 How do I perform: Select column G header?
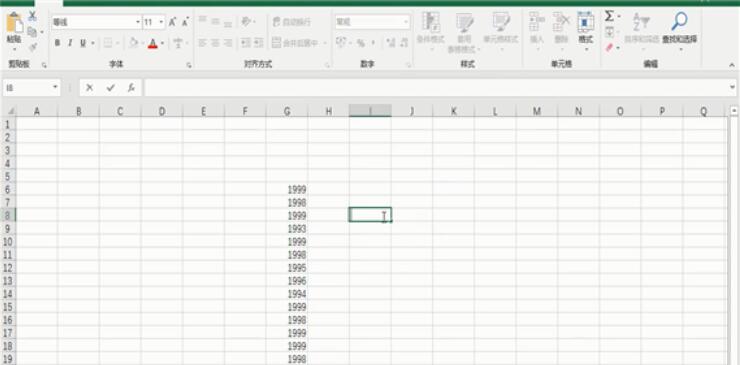(x=287, y=111)
